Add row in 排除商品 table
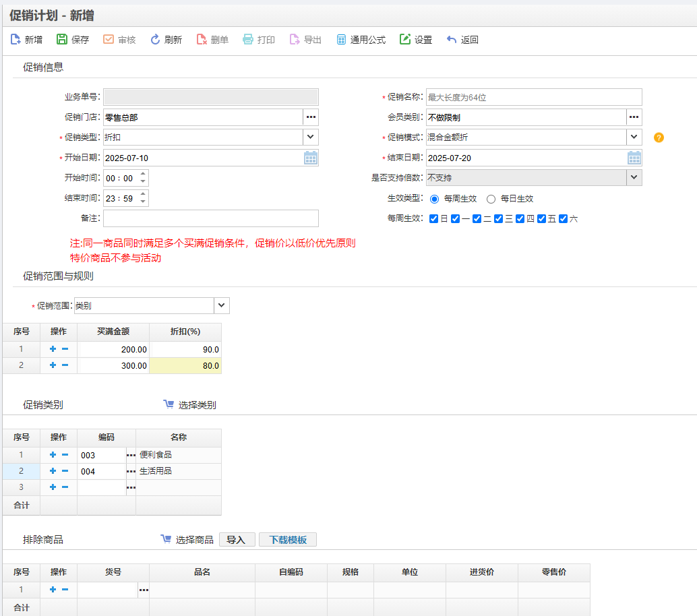The image size is (697, 616). 53,590
